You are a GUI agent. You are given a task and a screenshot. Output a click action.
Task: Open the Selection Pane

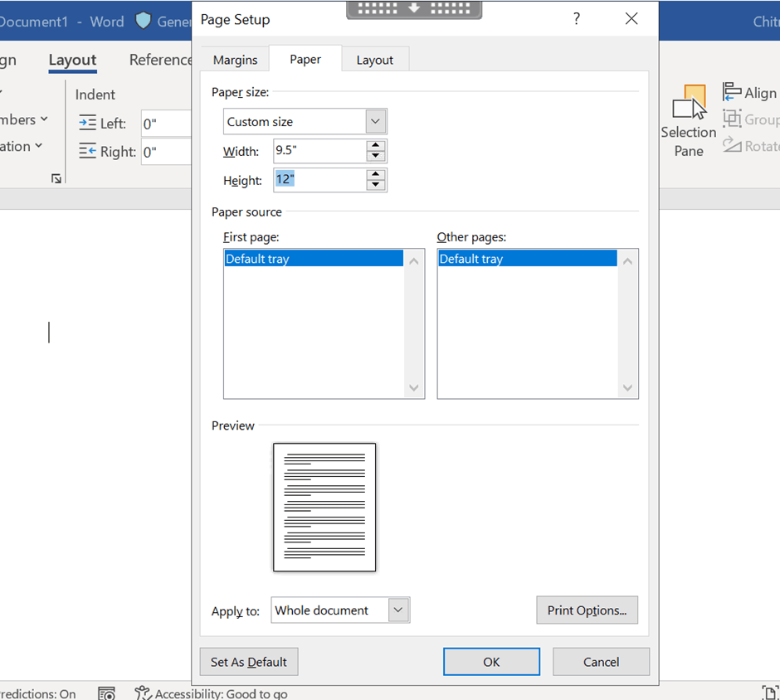pyautogui.click(x=689, y=121)
